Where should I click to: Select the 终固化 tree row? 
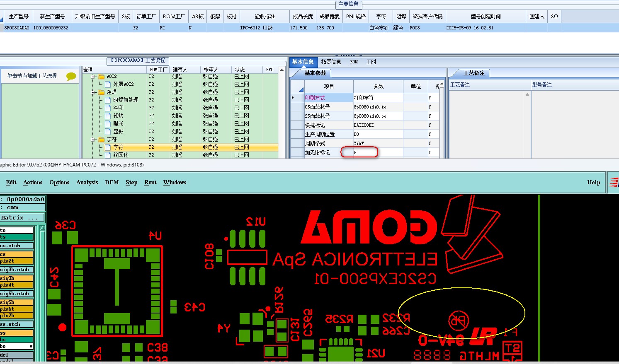point(180,155)
